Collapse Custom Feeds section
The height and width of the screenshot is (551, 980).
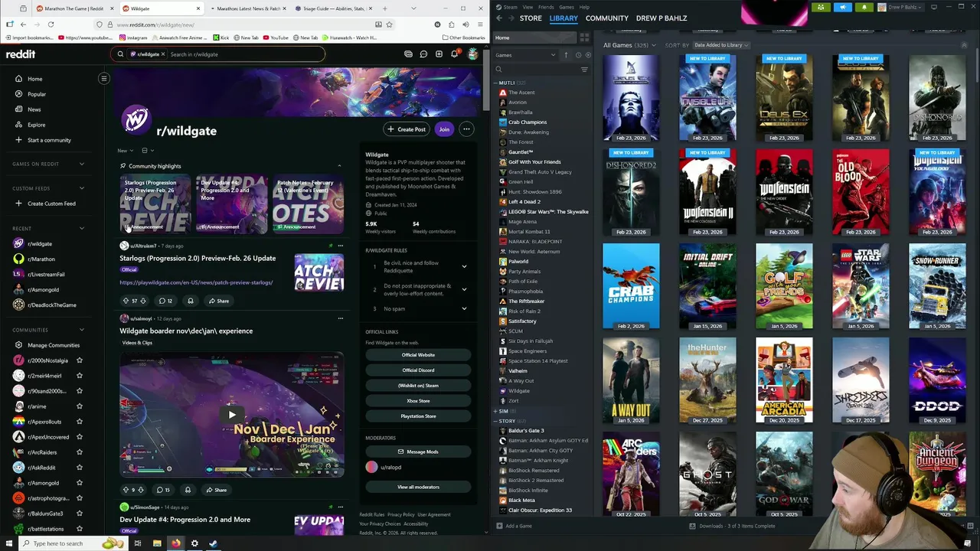coord(82,188)
